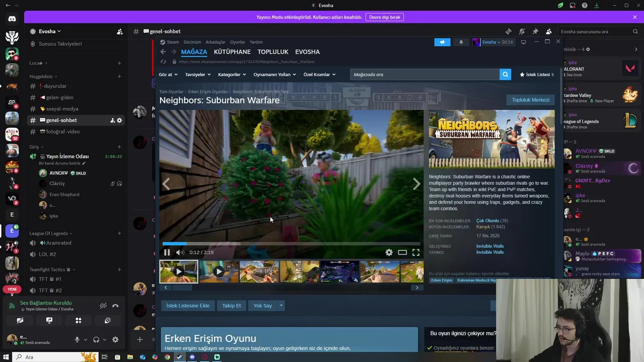Mute your Discord microphone
This screenshot has width=644, height=362.
[x=77, y=340]
